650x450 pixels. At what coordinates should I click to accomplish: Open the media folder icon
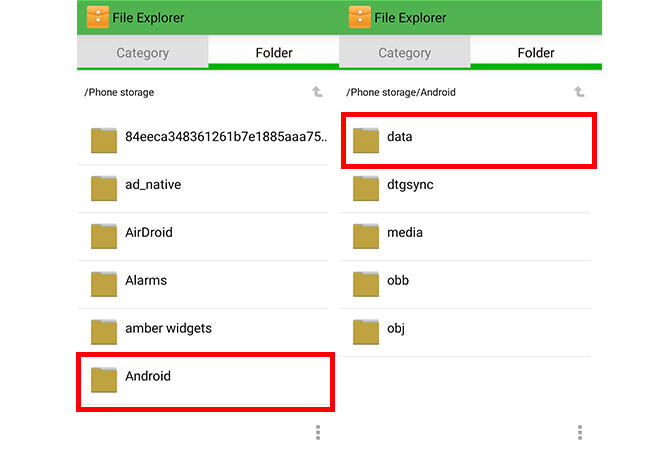[366, 236]
